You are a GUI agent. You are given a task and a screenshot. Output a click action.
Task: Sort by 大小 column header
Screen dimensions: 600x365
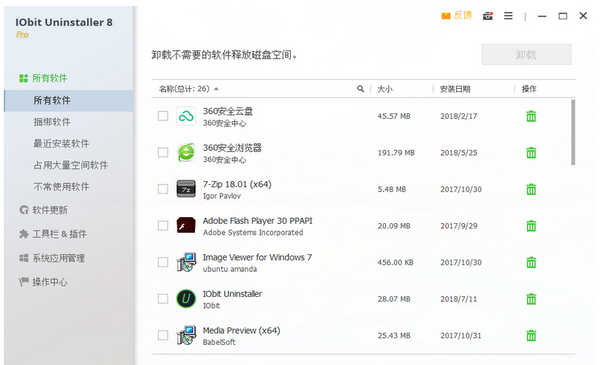pyautogui.click(x=385, y=89)
